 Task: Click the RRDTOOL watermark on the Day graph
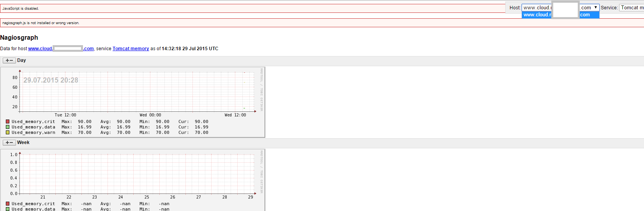pos(261,90)
